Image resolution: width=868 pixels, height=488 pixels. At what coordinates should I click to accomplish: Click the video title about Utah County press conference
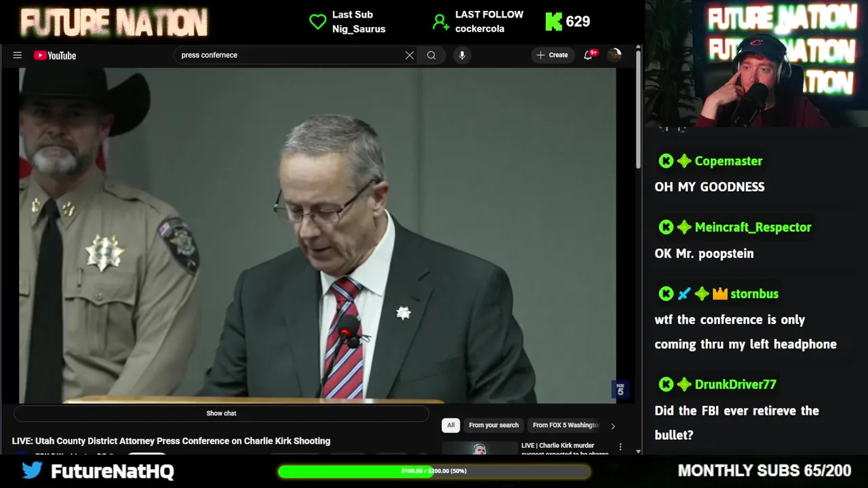tap(171, 441)
